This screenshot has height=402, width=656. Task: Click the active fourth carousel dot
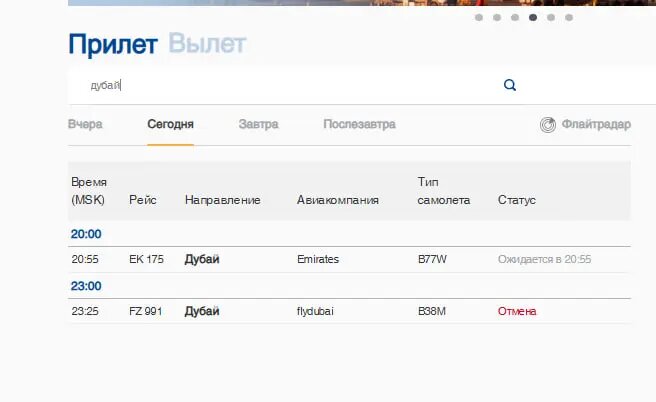tap(533, 18)
